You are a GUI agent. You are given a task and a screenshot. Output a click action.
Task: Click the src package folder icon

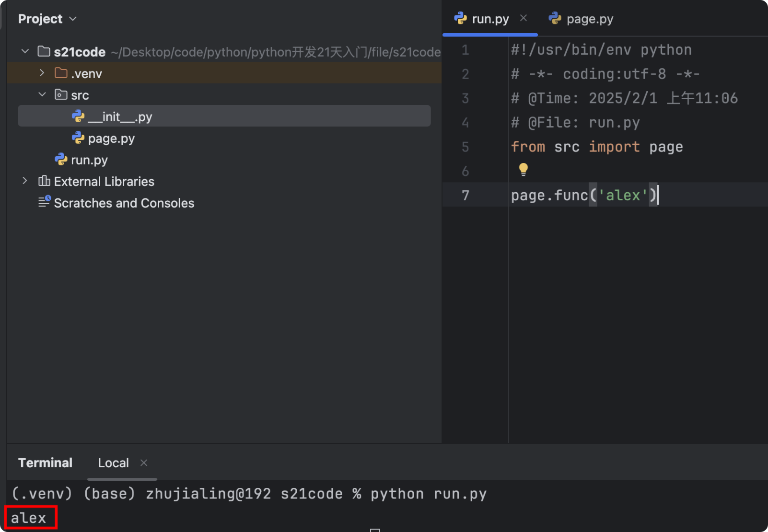coord(61,95)
